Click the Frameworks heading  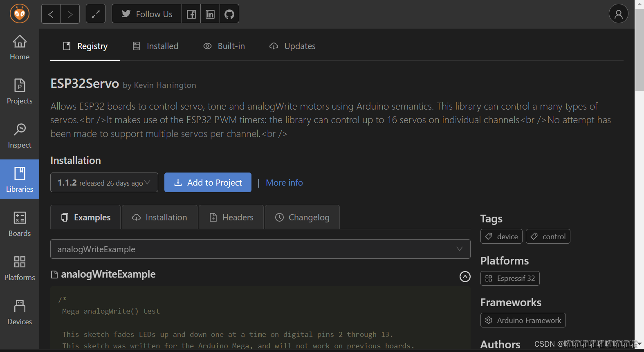(511, 303)
